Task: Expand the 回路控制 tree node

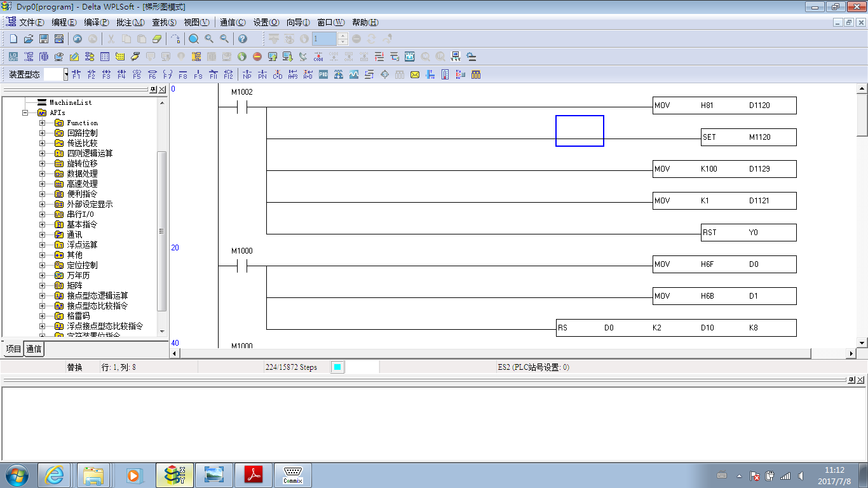Action: tap(43, 133)
